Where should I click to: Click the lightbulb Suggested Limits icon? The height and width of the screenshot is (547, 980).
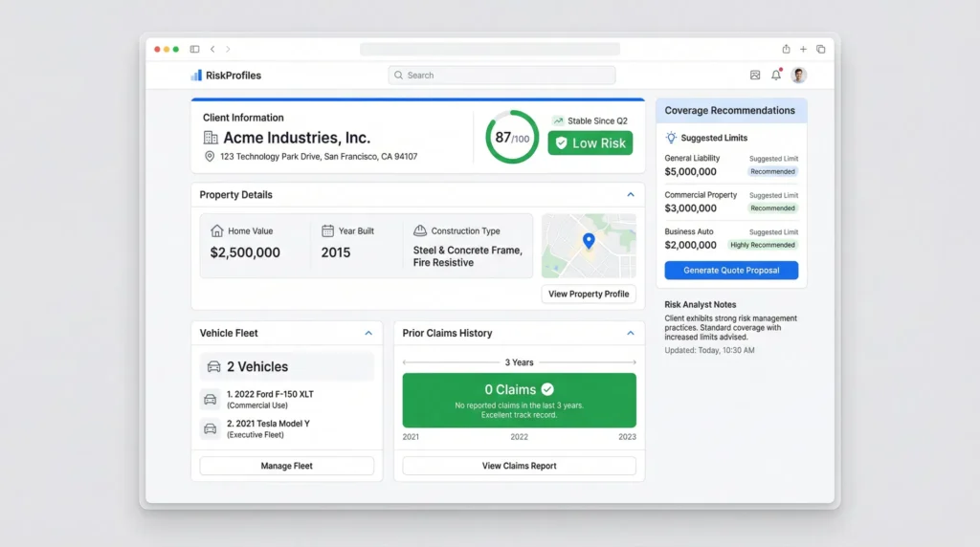point(671,138)
